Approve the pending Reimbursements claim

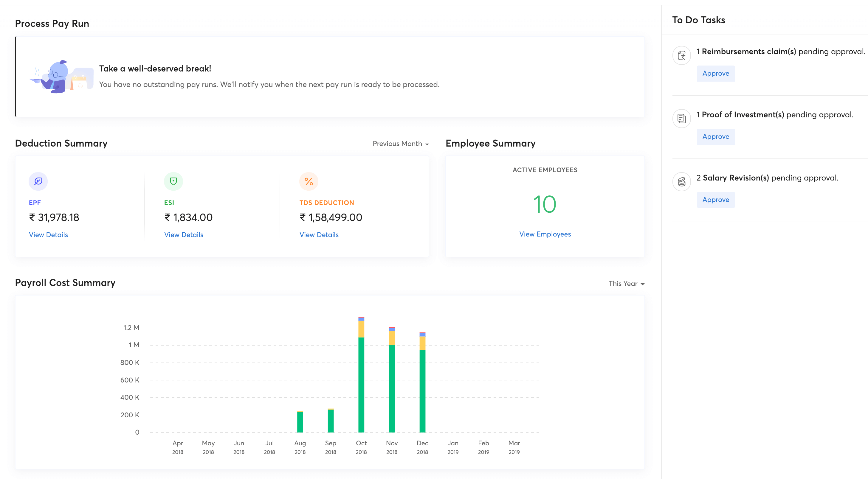715,74
